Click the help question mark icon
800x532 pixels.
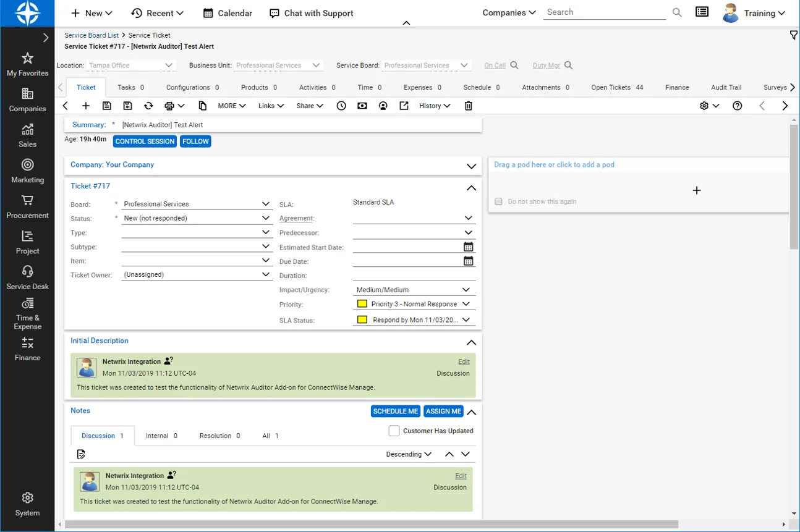click(737, 106)
